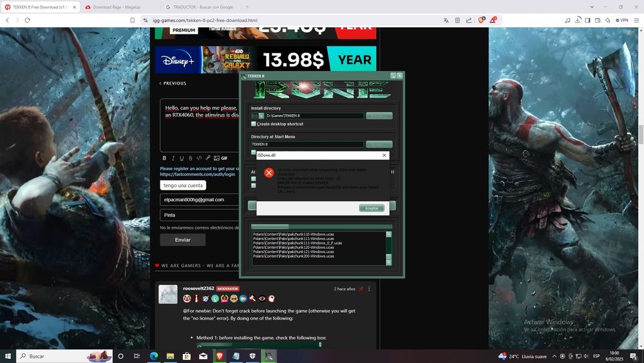
Task: Bookmark this page
Action: (132, 20)
